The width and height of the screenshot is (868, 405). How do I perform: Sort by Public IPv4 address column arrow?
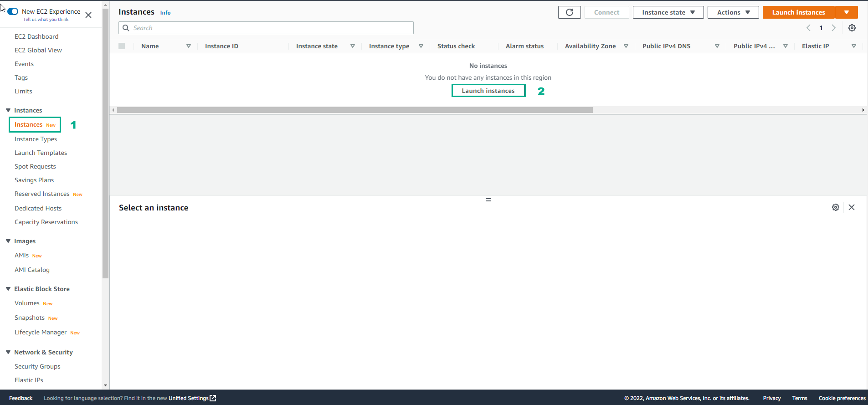(785, 46)
